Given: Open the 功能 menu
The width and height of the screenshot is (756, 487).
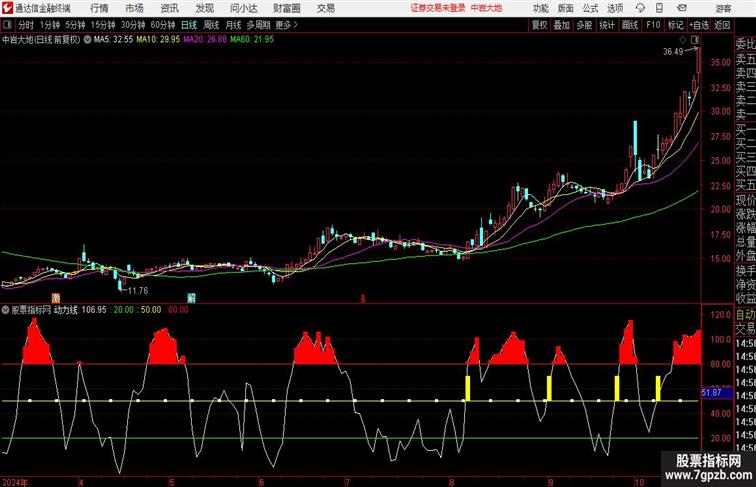Looking at the screenshot, I should [x=541, y=8].
